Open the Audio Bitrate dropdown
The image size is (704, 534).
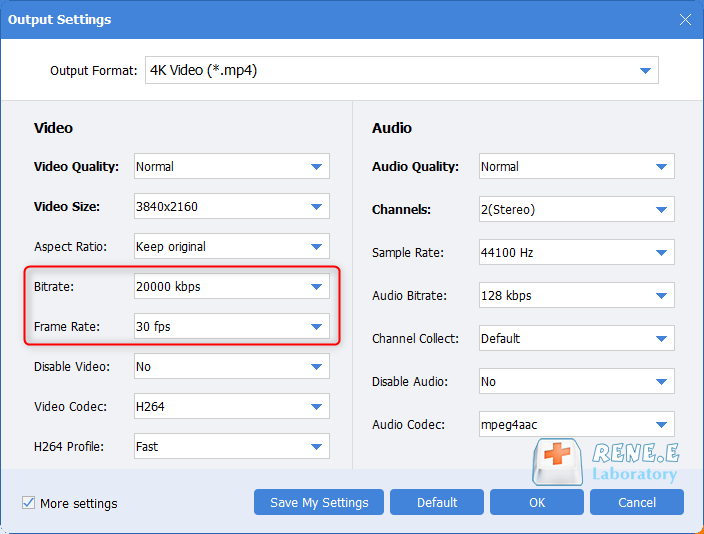576,295
